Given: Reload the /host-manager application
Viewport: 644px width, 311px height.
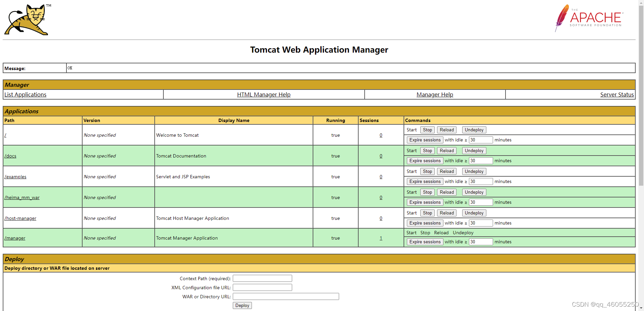Looking at the screenshot, I should point(447,213).
